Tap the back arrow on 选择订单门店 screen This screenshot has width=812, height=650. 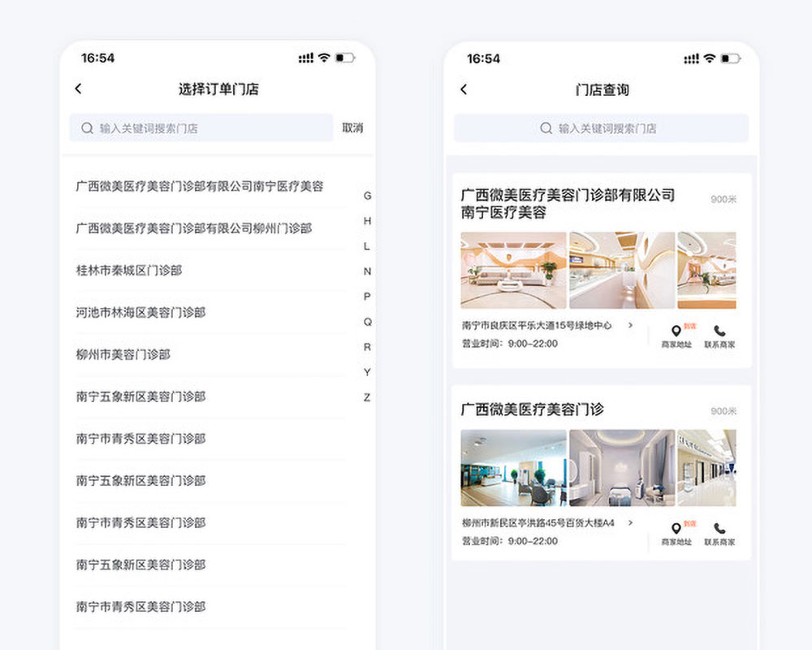pos(78,89)
